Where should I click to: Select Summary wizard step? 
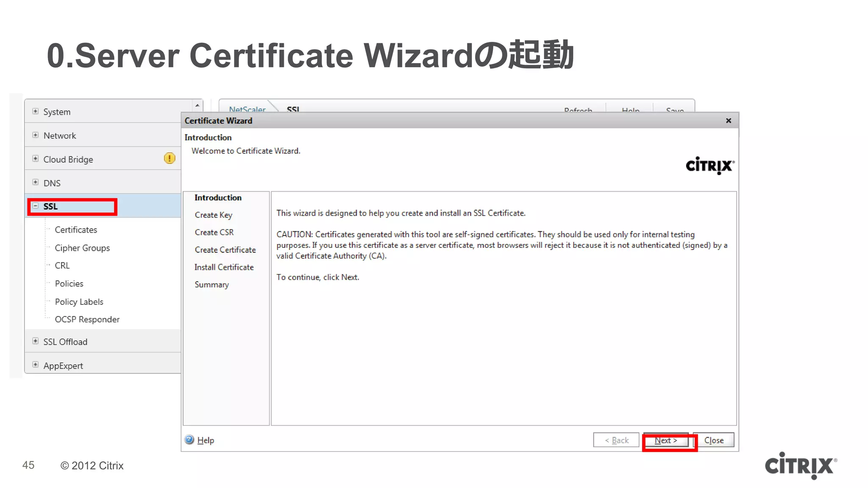click(211, 285)
